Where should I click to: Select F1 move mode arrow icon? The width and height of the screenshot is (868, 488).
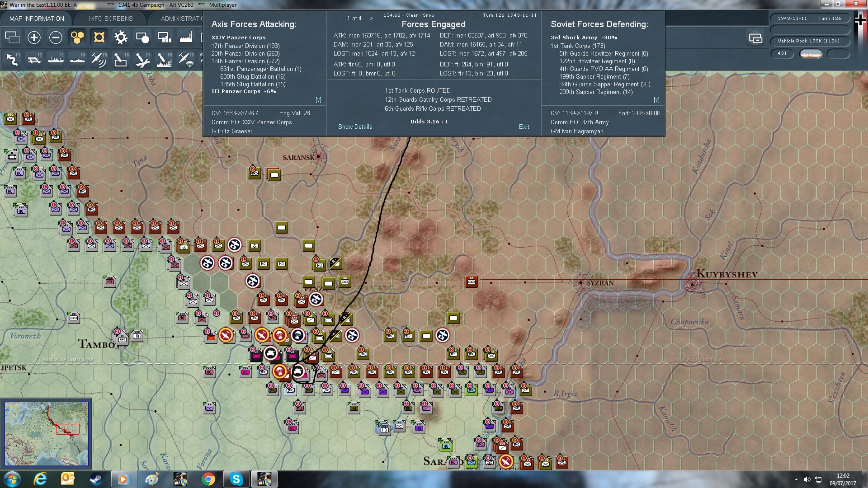pos(12,59)
